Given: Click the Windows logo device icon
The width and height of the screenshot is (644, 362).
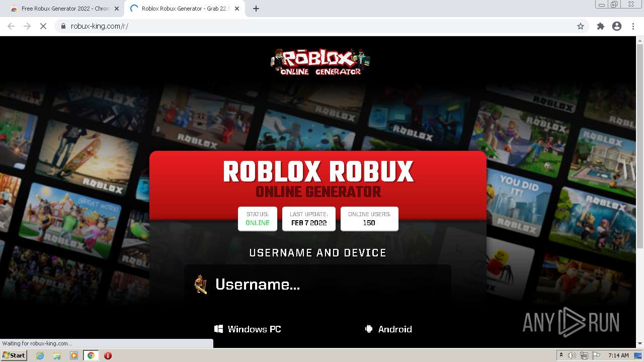Looking at the screenshot, I should tap(218, 329).
